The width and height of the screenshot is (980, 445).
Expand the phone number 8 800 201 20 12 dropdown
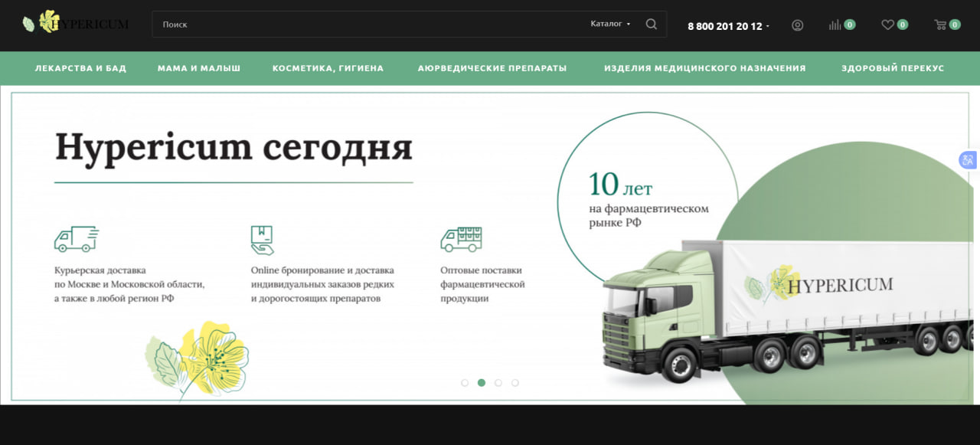728,26
